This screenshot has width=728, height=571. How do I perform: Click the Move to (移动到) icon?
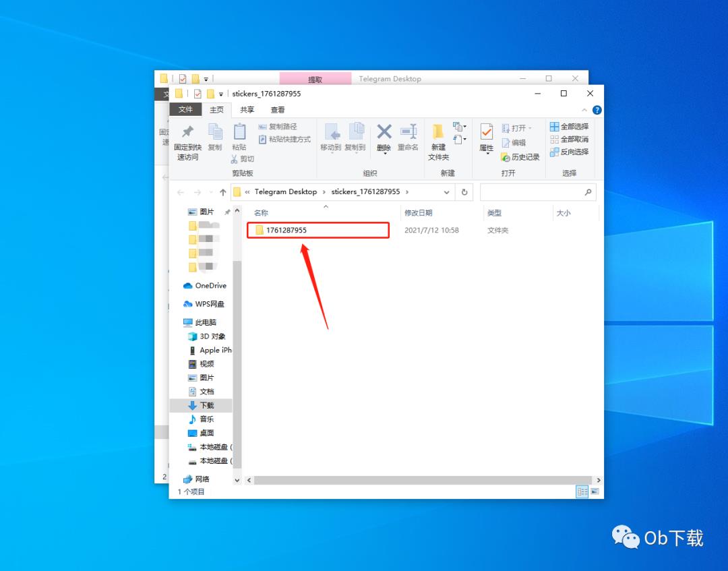coord(332,132)
